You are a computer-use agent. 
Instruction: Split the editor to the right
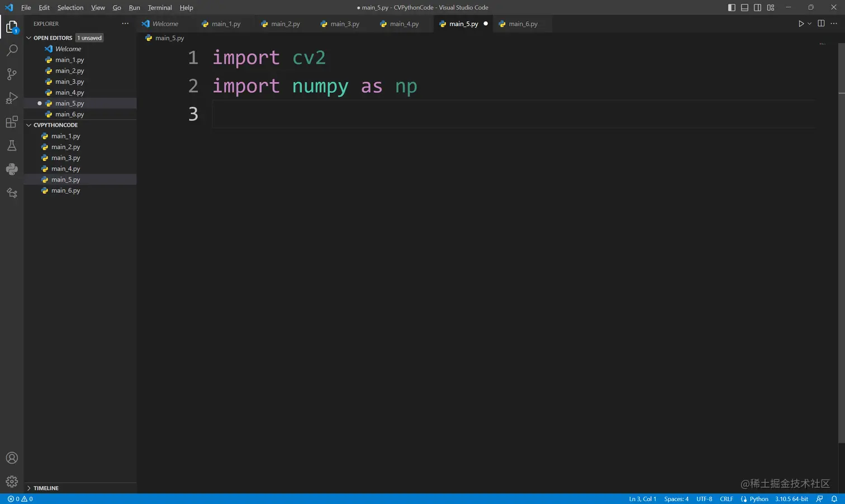(821, 23)
